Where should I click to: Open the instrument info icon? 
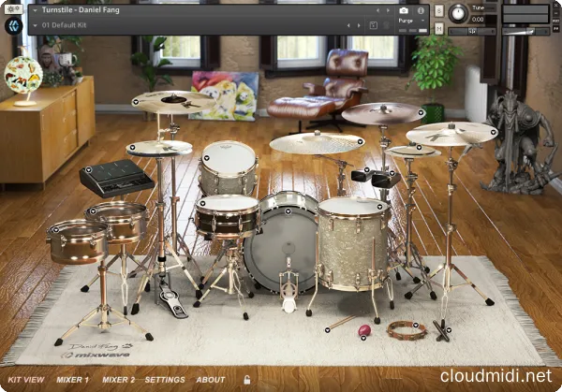[x=421, y=10]
